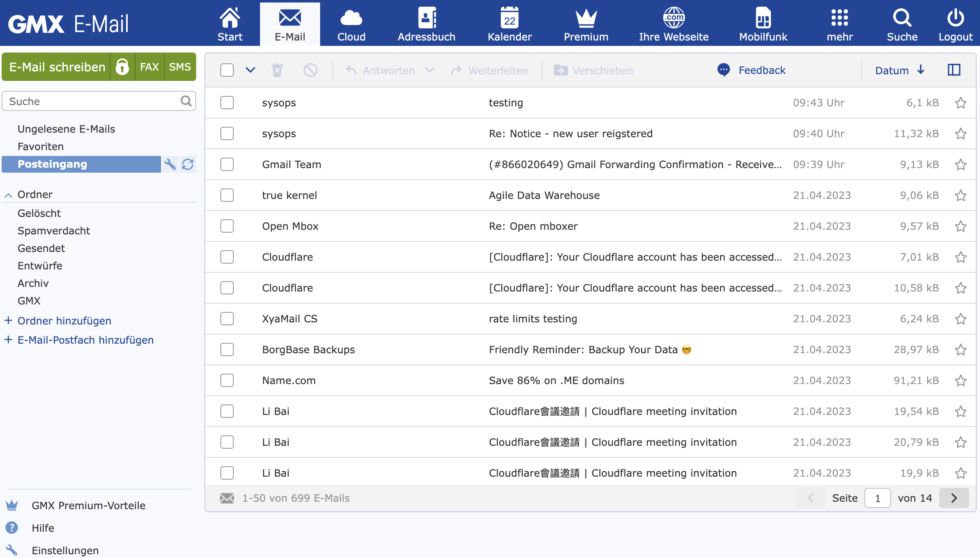Screen dimensions: 980x558
Task: Click E-Mail schreiben button
Action: click(x=57, y=67)
